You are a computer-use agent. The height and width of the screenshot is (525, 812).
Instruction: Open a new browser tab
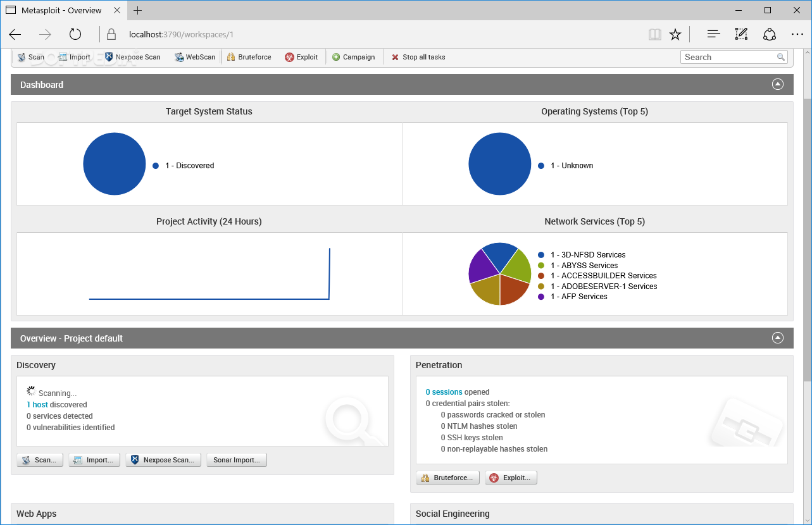138,10
